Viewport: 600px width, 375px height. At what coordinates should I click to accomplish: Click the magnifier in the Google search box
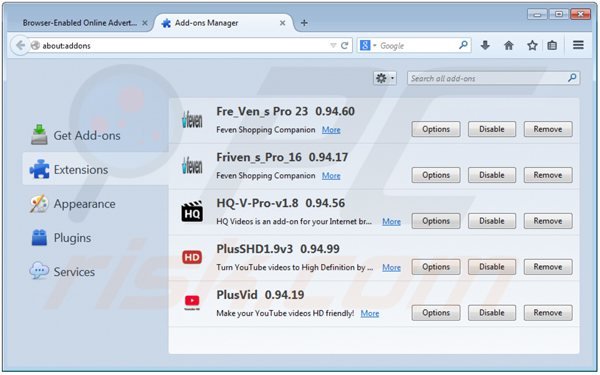click(x=463, y=45)
